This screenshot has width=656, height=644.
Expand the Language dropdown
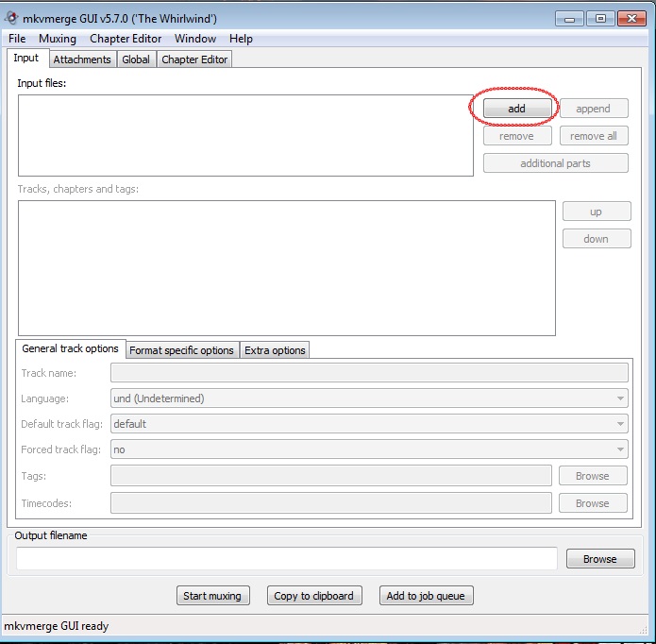tap(369, 398)
